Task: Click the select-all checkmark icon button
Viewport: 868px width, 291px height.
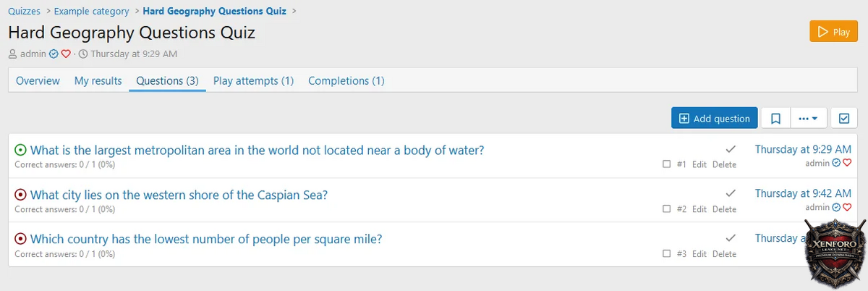Action: coord(843,118)
